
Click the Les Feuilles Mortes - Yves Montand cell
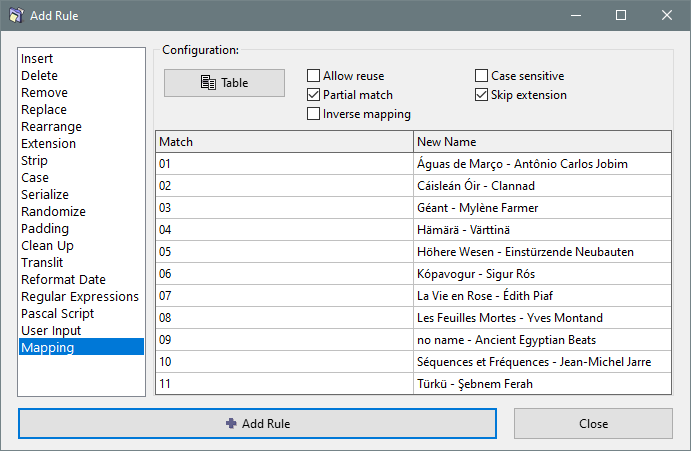[542, 318]
